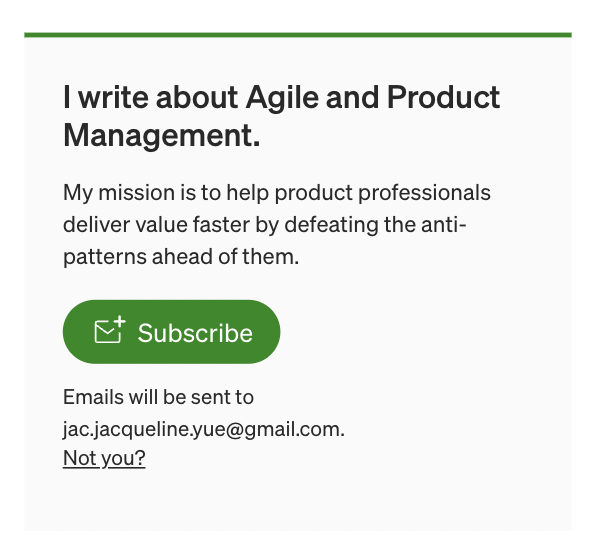The image size is (600, 560).
Task: Click the word "Management." in the heading
Action: [x=162, y=135]
